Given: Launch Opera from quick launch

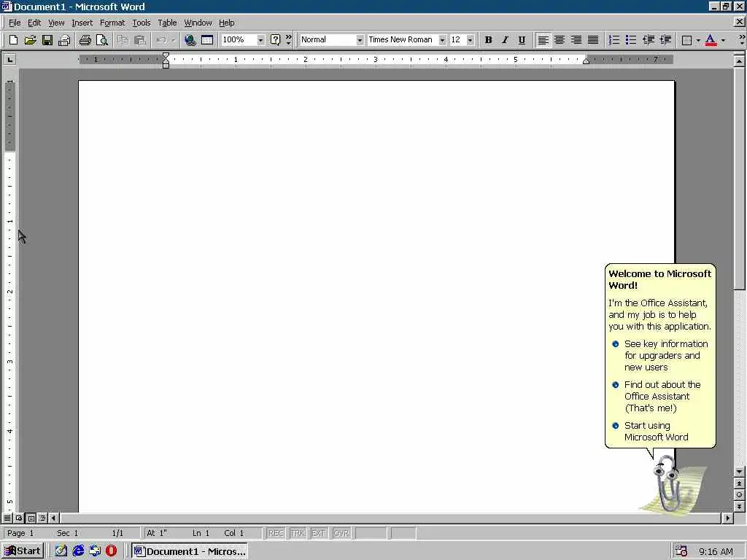Looking at the screenshot, I should (111, 551).
